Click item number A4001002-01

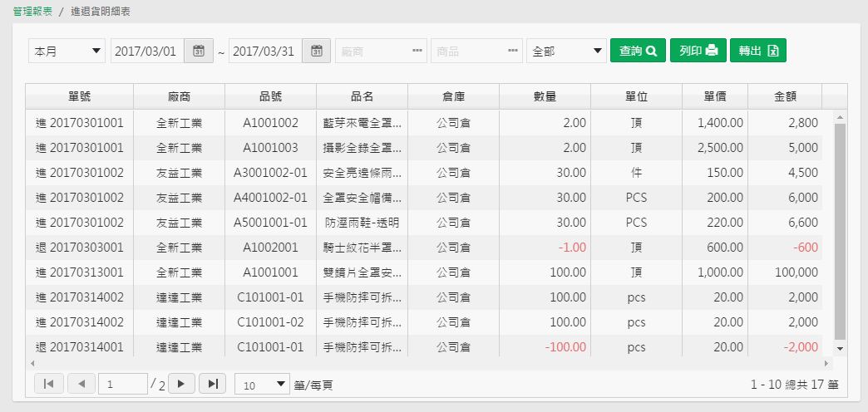[x=271, y=198]
